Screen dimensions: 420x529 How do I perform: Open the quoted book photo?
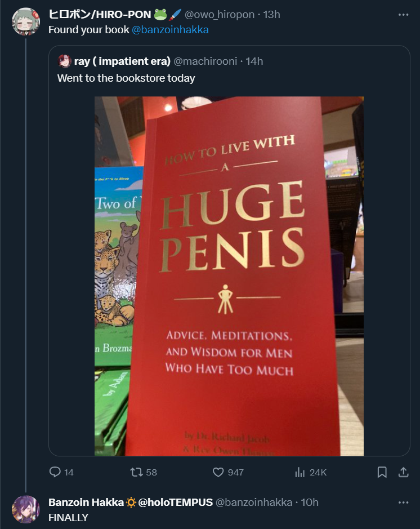[x=229, y=276]
